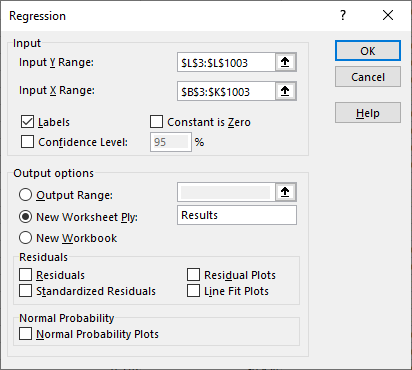This screenshot has height=370, width=412.
Task: Click the Regression dialog title text
Action: (37, 16)
